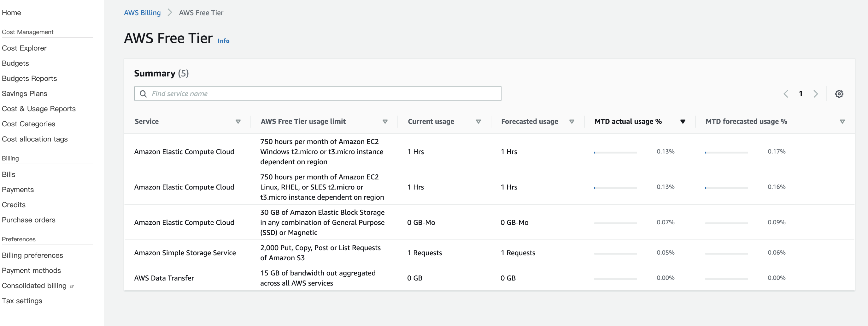Click Service column header
The height and width of the screenshot is (326, 868).
pyautogui.click(x=147, y=122)
